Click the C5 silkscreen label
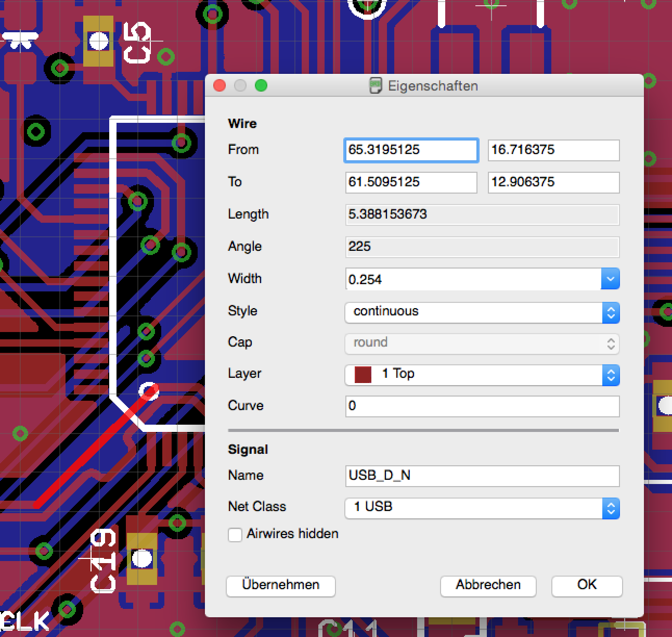The image size is (672, 637). pos(138,43)
